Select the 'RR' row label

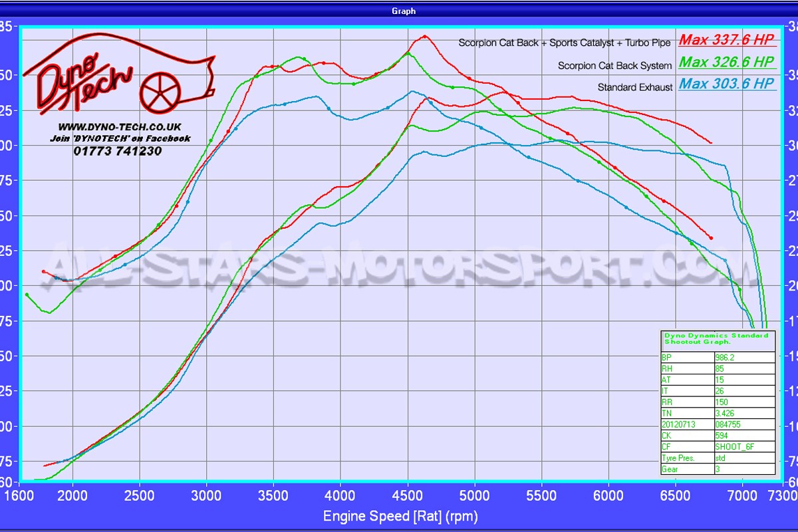pos(687,402)
